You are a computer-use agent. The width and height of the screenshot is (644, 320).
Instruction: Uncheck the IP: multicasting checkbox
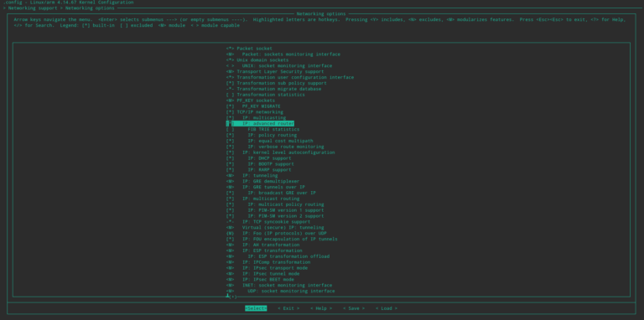pos(230,118)
